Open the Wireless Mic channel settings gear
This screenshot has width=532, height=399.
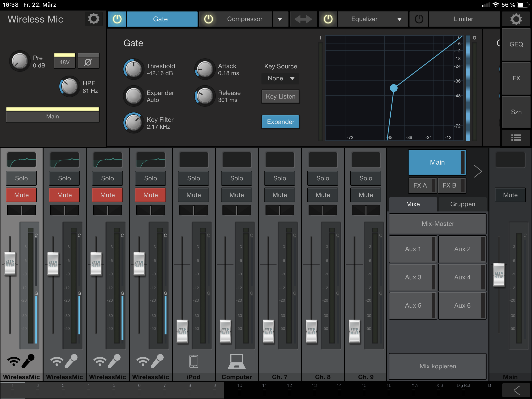click(93, 19)
